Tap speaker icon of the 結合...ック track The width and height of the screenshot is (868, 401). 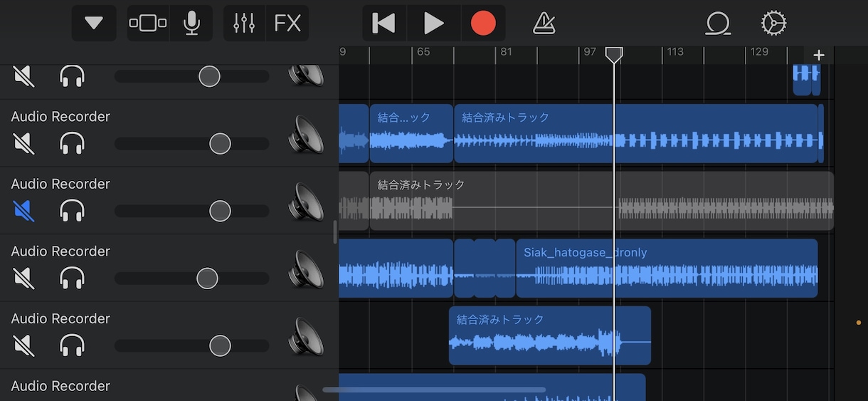click(x=306, y=135)
